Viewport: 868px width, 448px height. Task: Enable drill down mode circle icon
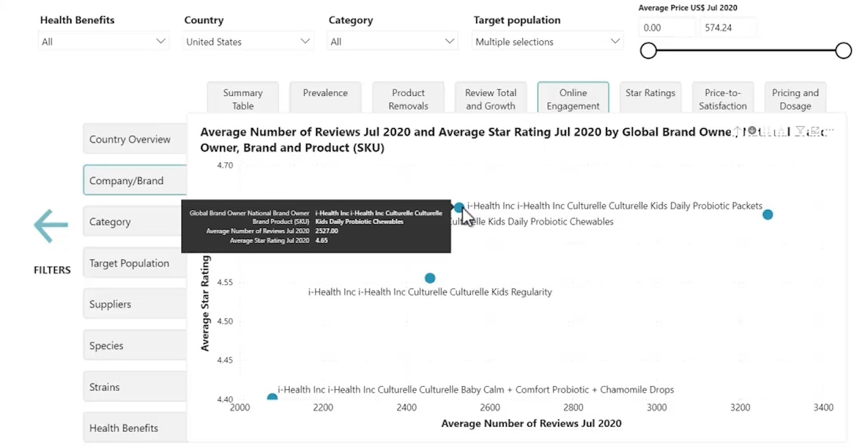752,130
